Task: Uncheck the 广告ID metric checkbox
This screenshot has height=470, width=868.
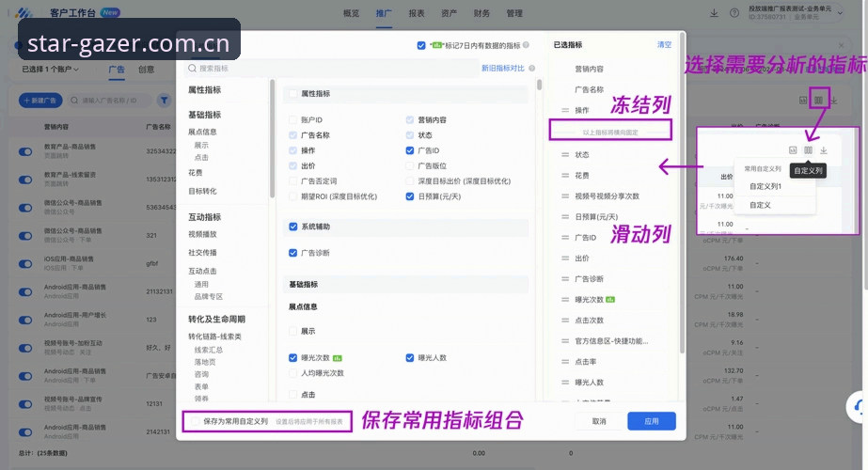Action: click(x=410, y=150)
